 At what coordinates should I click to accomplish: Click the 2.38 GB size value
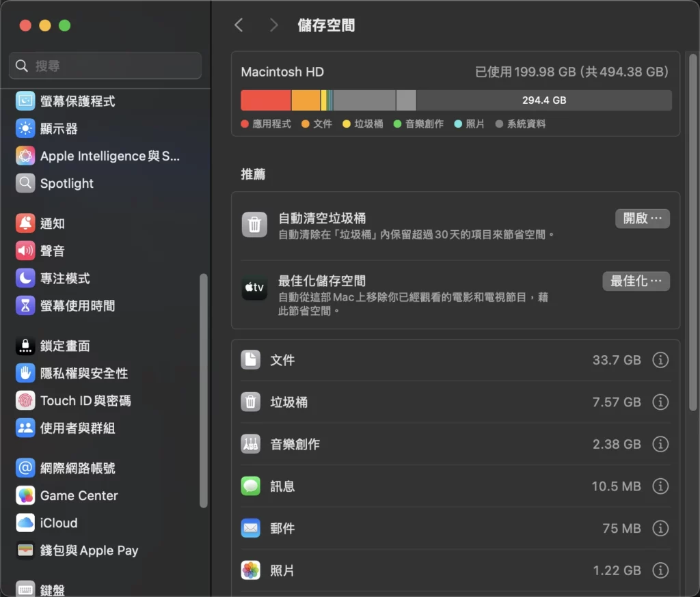pyautogui.click(x=617, y=445)
